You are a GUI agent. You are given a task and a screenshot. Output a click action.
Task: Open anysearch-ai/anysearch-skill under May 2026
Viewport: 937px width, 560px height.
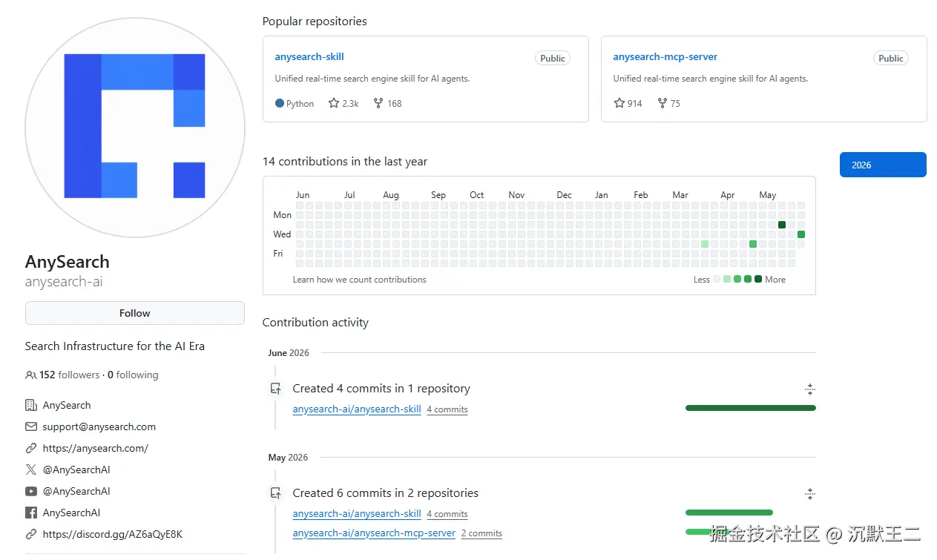[x=357, y=514]
